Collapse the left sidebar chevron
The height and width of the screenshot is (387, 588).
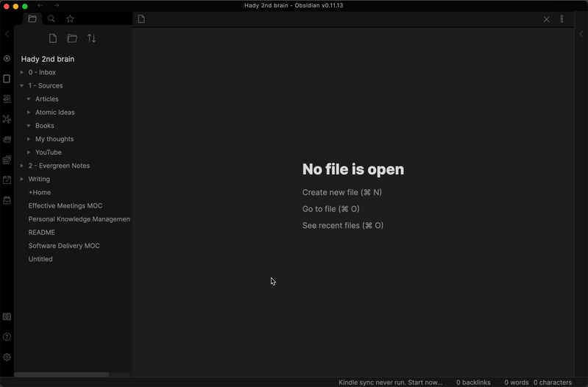pos(7,34)
